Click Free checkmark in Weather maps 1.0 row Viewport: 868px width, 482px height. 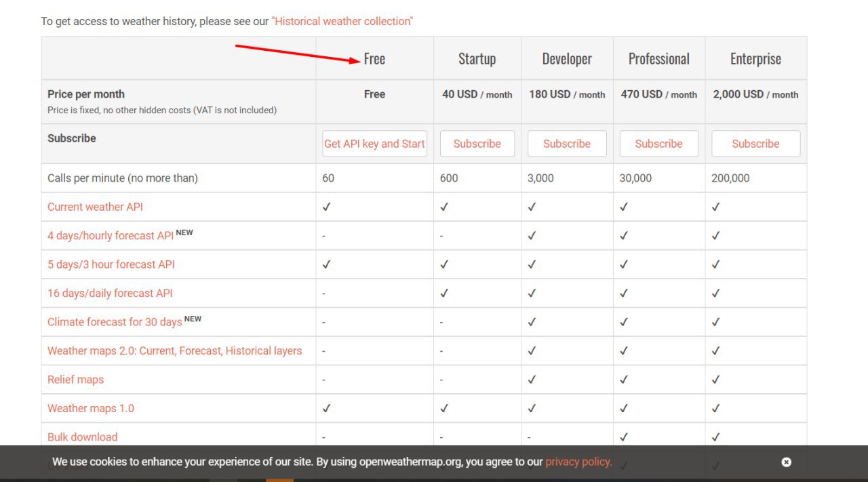tap(327, 408)
